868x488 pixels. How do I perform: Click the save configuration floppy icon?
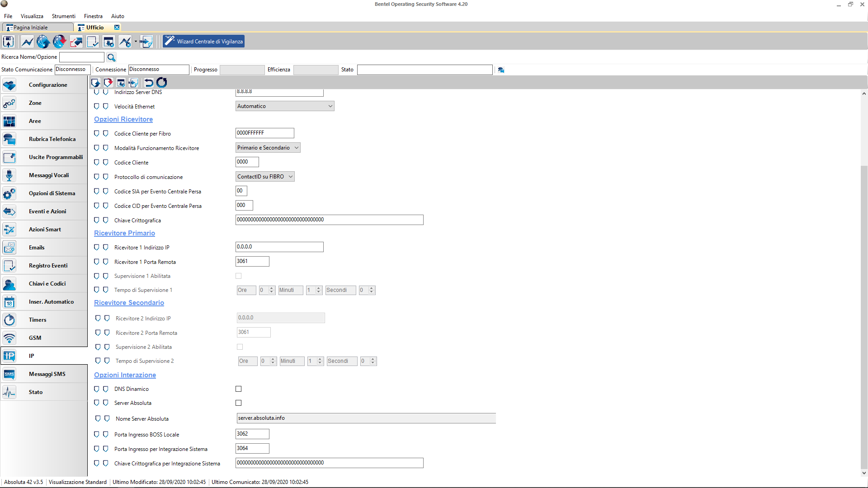pos(9,42)
